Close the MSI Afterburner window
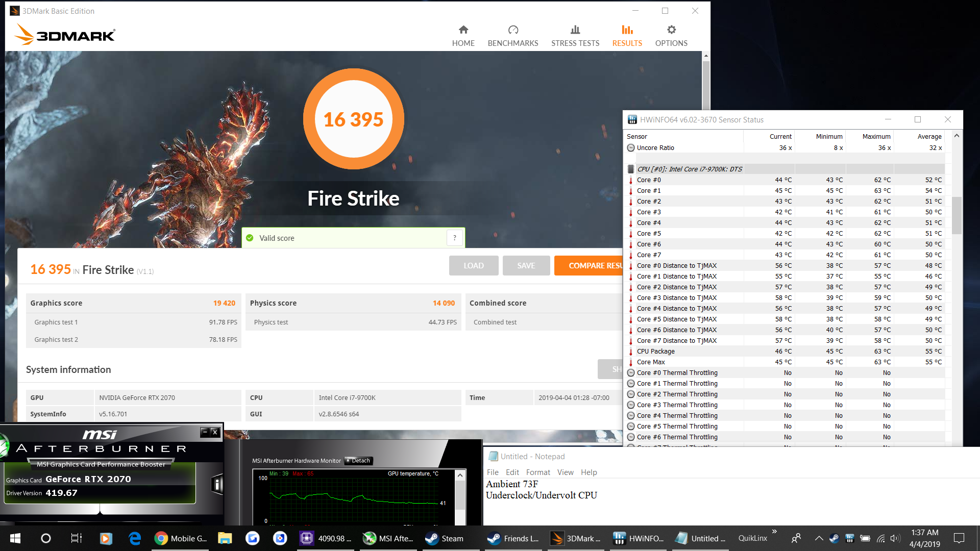980x551 pixels. click(x=215, y=432)
